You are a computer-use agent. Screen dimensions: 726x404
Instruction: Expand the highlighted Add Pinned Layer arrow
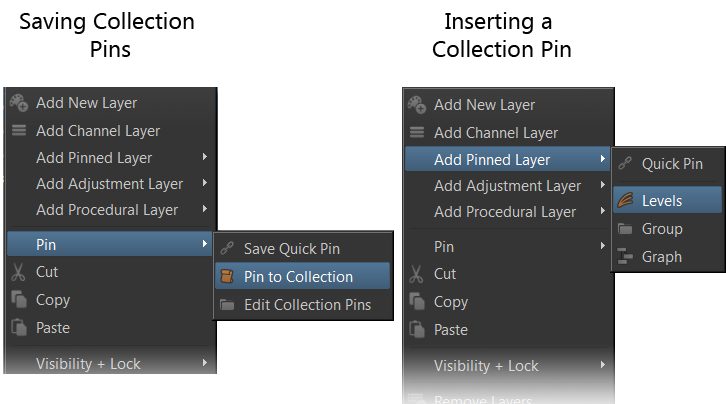pos(602,160)
